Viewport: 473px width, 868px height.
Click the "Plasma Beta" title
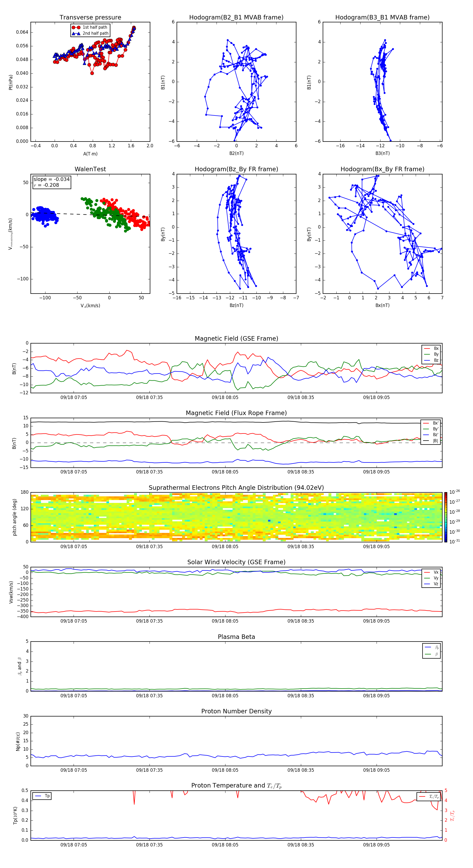coord(236,637)
